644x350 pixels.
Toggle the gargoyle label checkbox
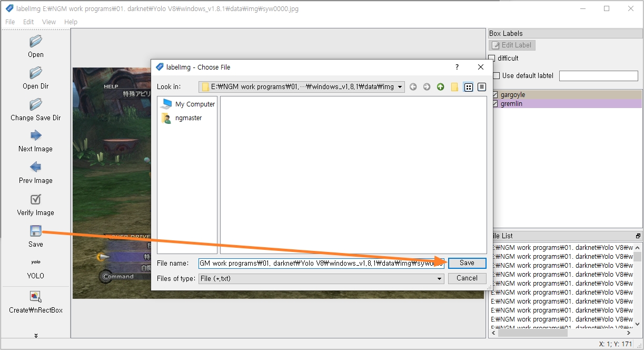tap(495, 95)
